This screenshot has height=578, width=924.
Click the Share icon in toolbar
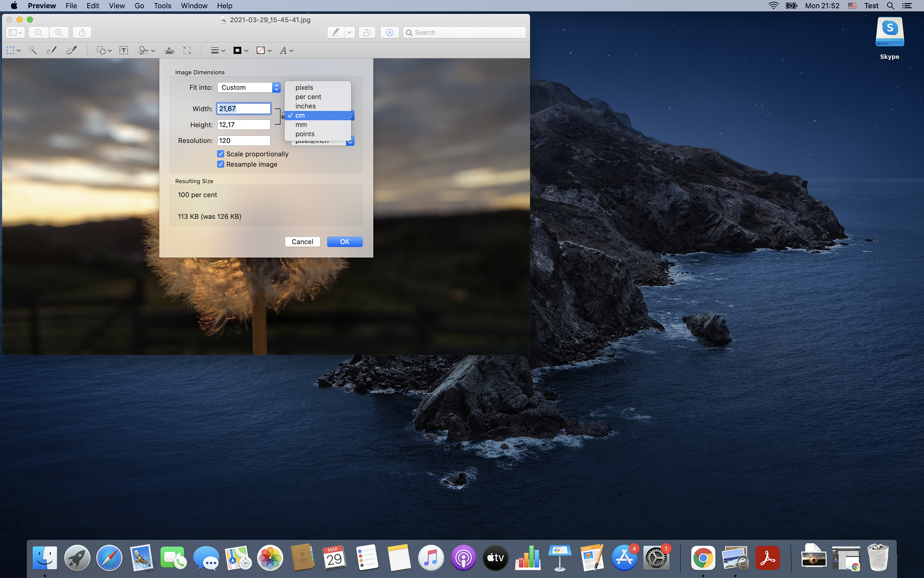[82, 32]
